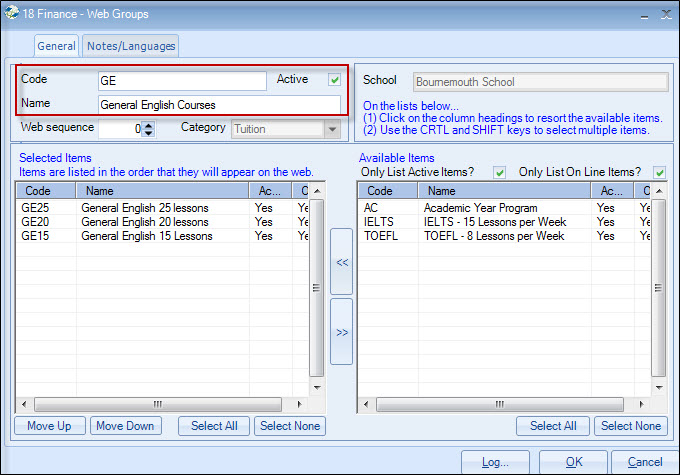Viewport: 680px width, 475px height.
Task: Select the GE20 General English row
Action: coord(160,222)
